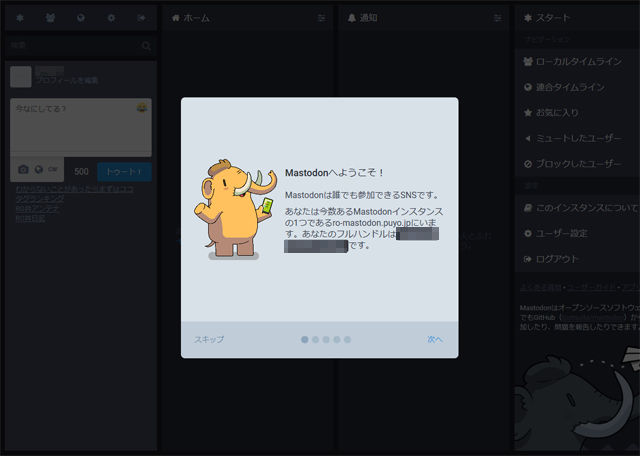Click the sign-out icon beside ログアウト
The image size is (640, 456).
[528, 259]
